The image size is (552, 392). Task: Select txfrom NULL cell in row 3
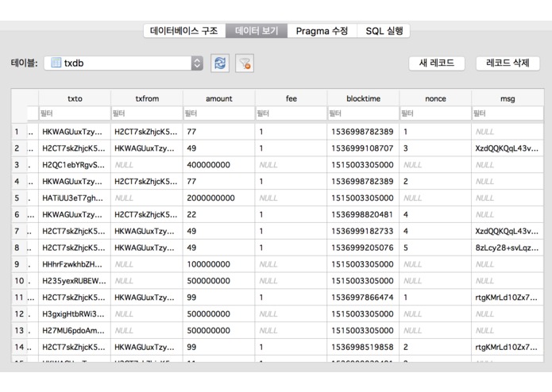[147, 165]
